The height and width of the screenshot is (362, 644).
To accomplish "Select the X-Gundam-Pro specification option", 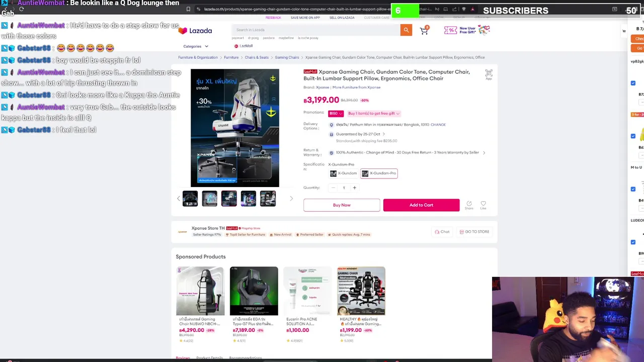I will coord(379,173).
